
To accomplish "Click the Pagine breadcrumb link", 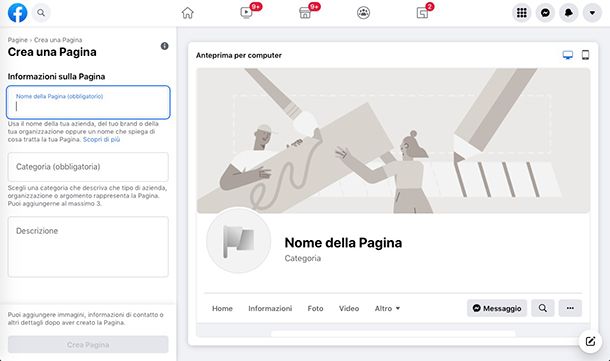I will [18, 40].
